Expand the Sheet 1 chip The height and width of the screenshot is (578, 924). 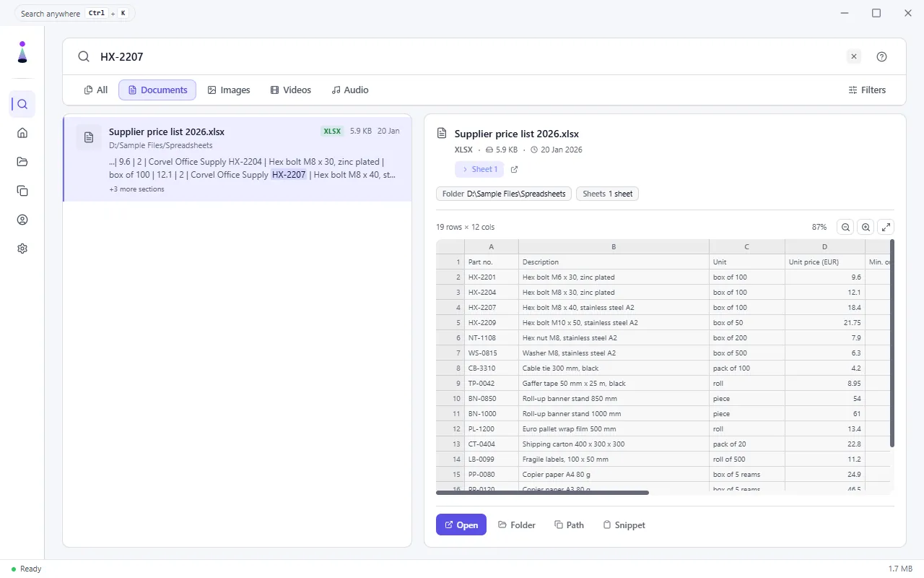[479, 170]
